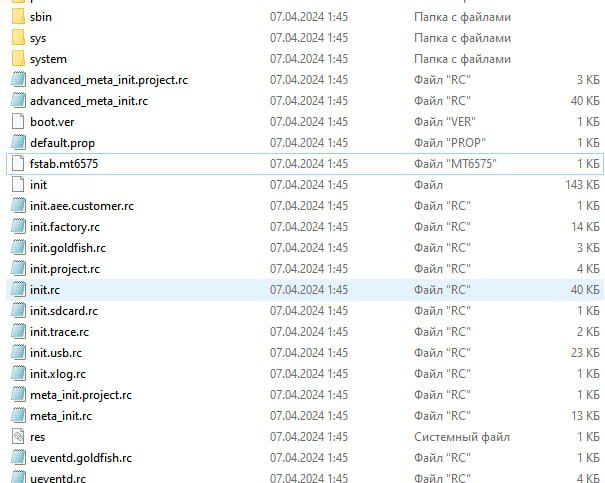Select the sbin folder name
The width and height of the screenshot is (605, 483).
(41, 17)
